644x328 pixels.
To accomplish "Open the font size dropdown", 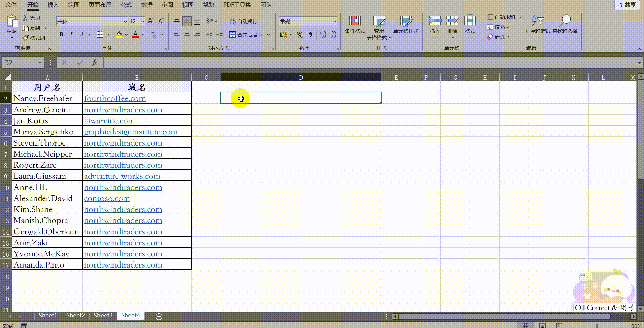I will 143,22.
